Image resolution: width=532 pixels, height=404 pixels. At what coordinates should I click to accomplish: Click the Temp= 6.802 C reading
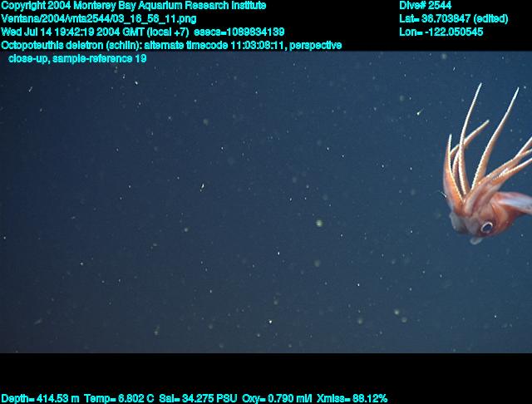pos(119,398)
